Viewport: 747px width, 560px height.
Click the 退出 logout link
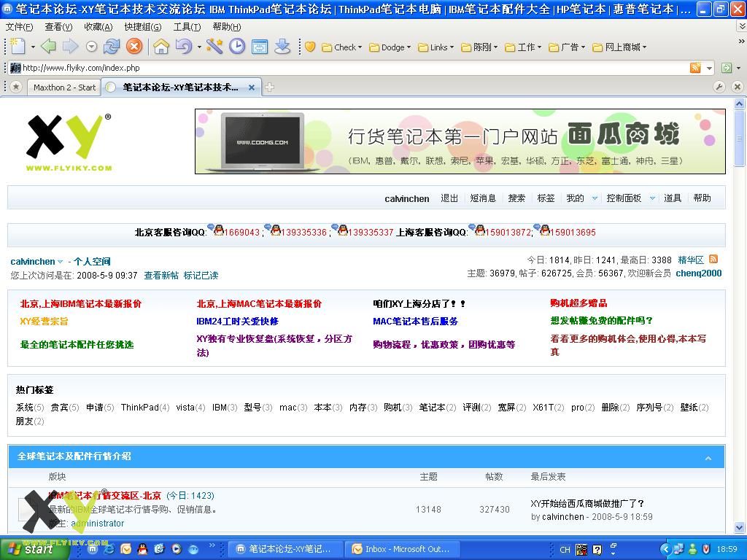[449, 198]
